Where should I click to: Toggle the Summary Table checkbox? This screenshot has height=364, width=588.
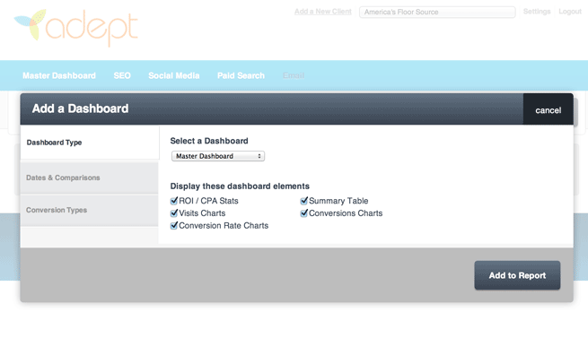tap(304, 201)
